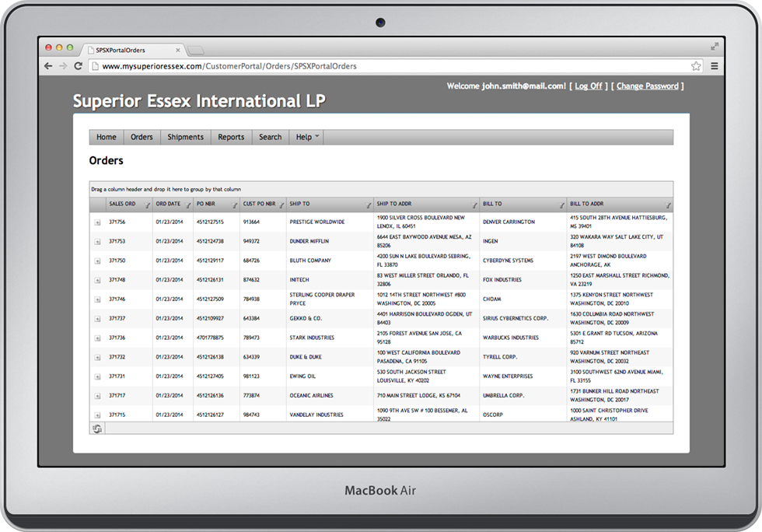Click the fullscreen arrows icon

point(715,47)
